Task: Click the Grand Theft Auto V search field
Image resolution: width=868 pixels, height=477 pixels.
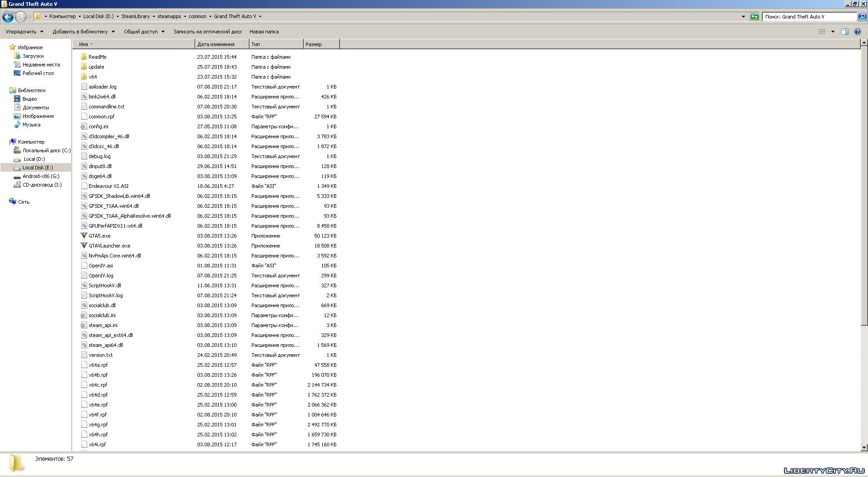Action: [x=809, y=17]
